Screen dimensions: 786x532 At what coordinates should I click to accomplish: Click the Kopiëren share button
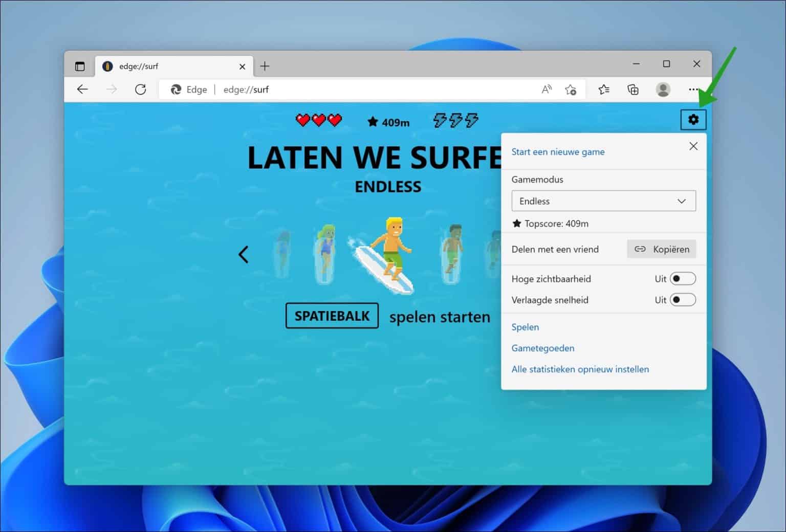pos(662,249)
